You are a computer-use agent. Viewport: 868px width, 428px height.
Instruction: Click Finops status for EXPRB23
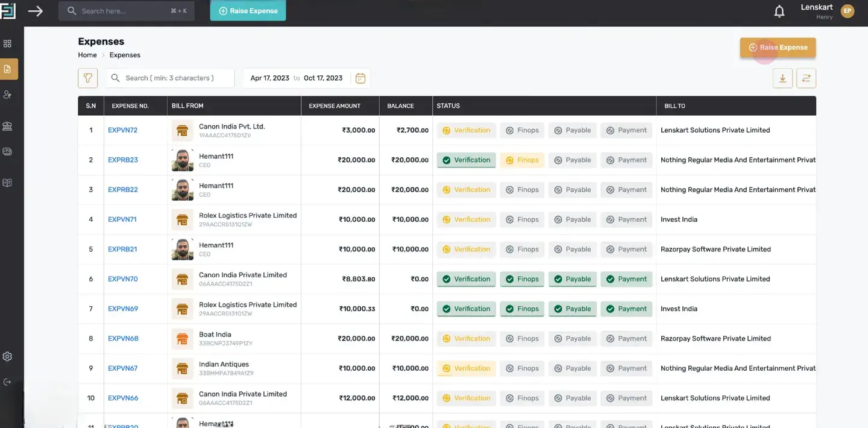(x=522, y=160)
